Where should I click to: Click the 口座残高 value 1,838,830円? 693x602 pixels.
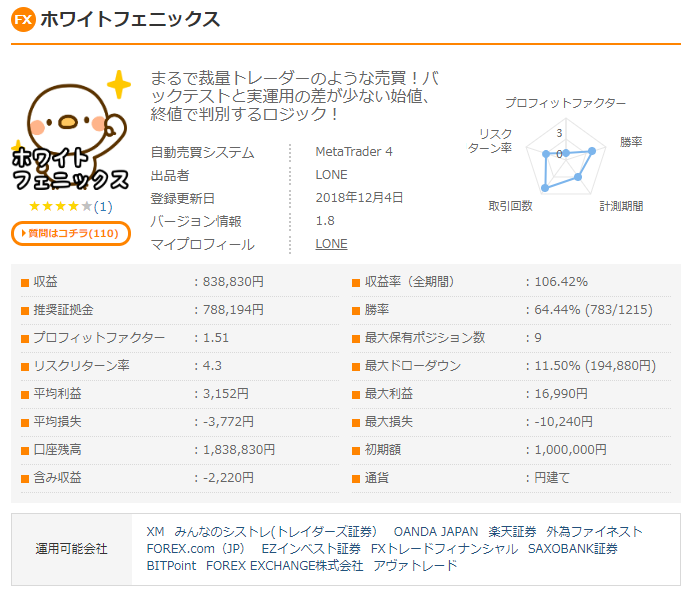pyautogui.click(x=239, y=450)
